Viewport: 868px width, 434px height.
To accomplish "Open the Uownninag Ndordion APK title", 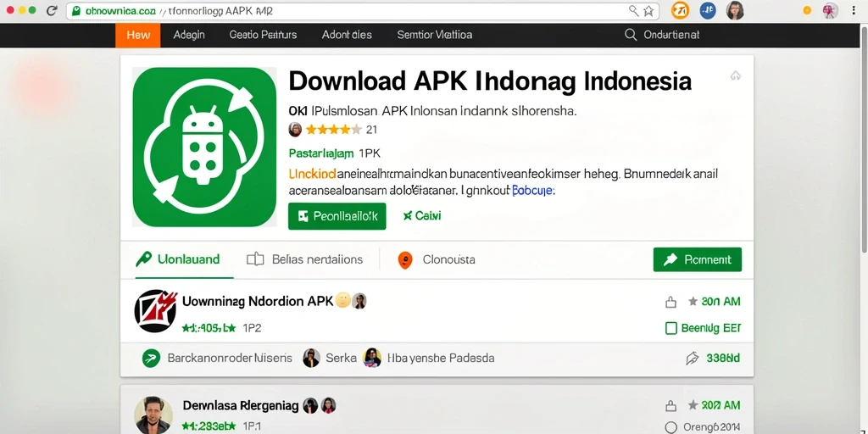I will coord(258,301).
